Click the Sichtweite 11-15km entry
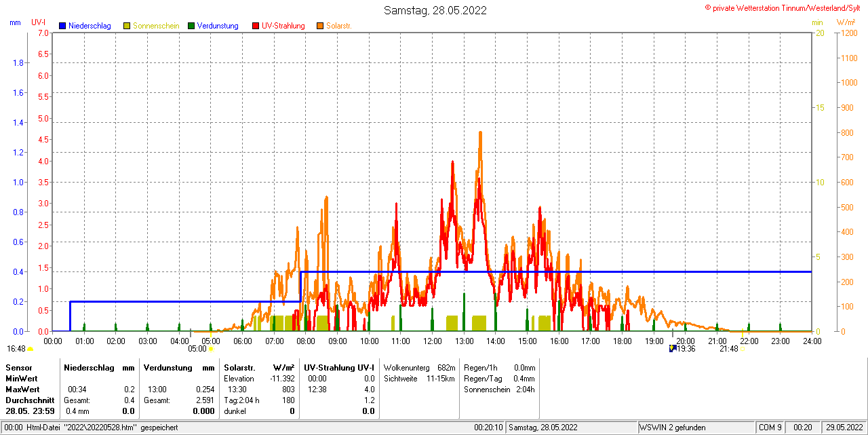 point(419,378)
